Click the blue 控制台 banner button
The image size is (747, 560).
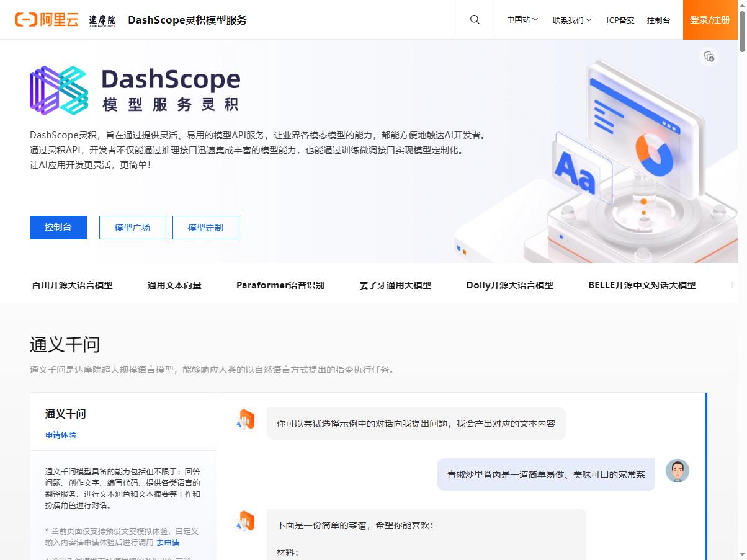pyautogui.click(x=58, y=227)
